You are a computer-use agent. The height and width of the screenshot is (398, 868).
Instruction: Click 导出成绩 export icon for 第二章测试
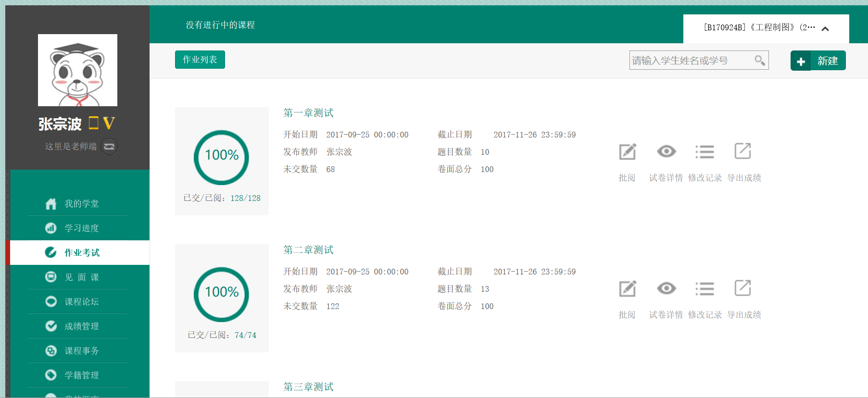743,288
